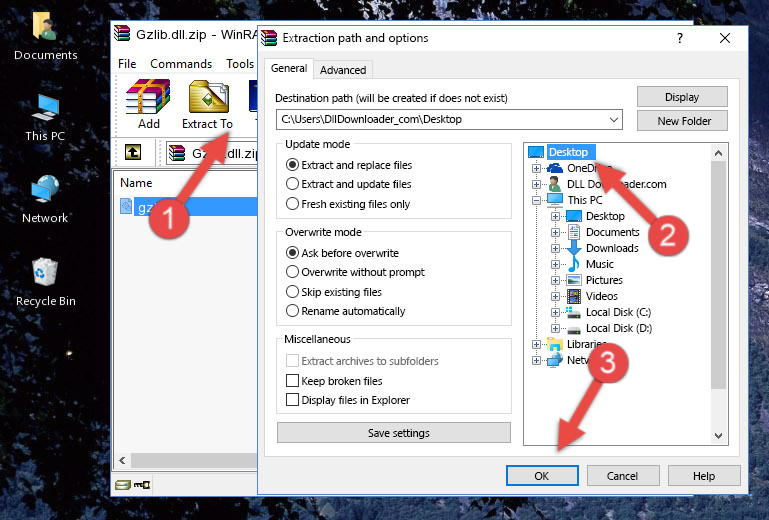Select Desktop under This PC in tree
Viewport: 769px width, 520px height.
tap(605, 216)
